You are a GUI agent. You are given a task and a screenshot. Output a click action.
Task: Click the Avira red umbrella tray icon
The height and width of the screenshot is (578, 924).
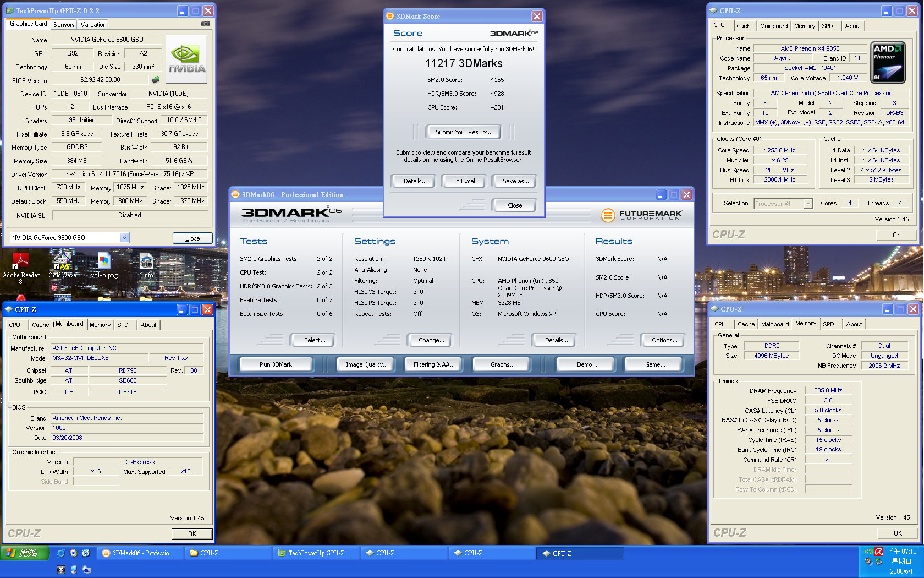pos(879,552)
